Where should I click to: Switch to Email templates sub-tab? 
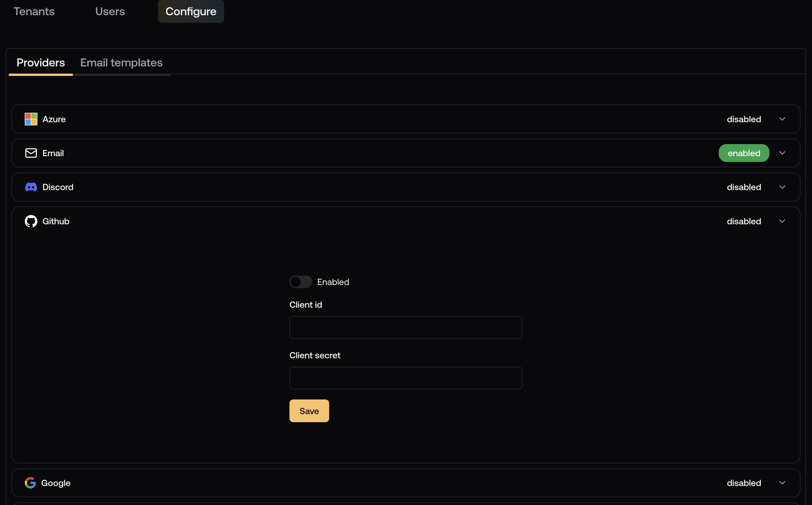[x=121, y=63]
